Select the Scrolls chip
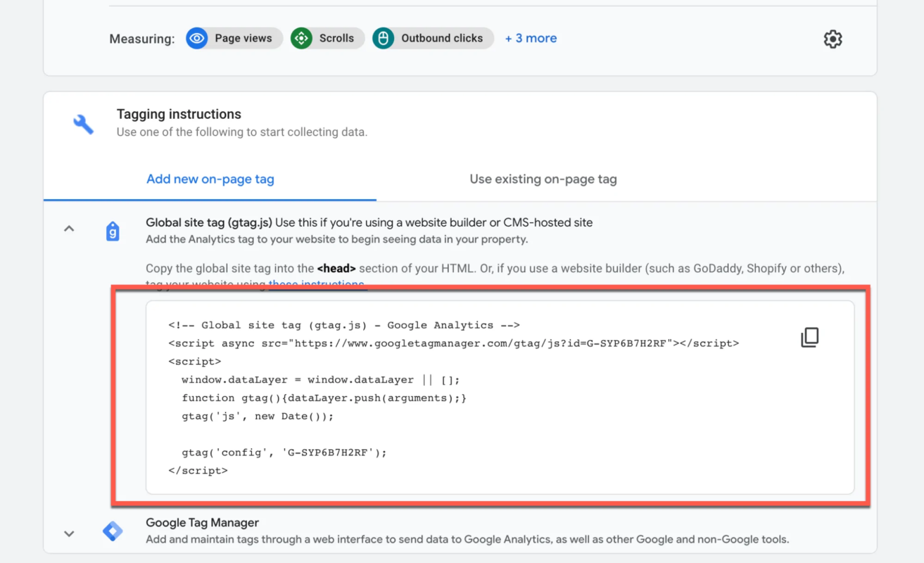This screenshot has height=563, width=924. click(328, 38)
